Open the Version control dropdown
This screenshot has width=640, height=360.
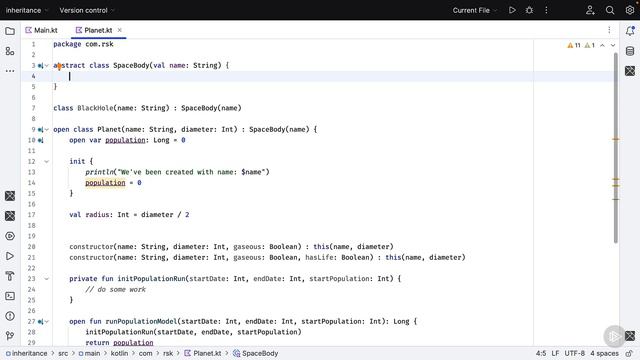[87, 10]
